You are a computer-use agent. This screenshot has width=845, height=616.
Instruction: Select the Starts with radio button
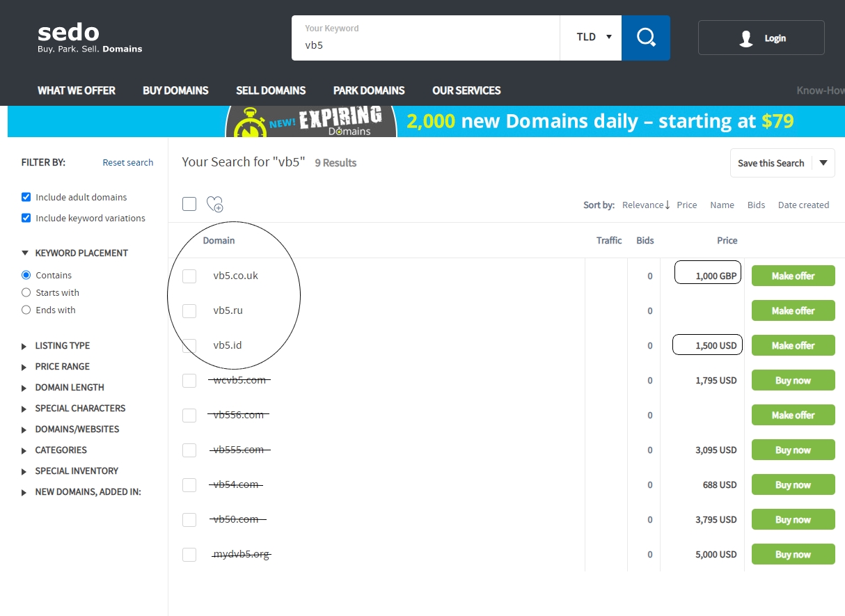point(26,292)
